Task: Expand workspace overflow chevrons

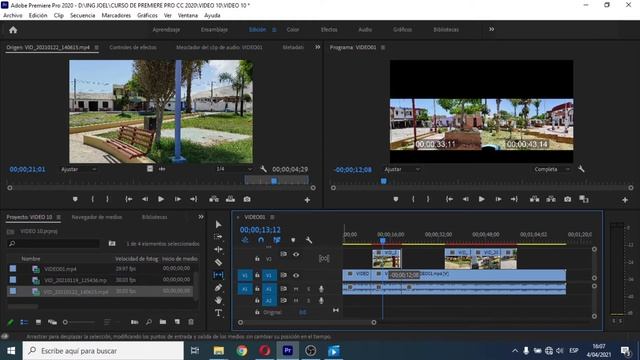Action: (491, 29)
